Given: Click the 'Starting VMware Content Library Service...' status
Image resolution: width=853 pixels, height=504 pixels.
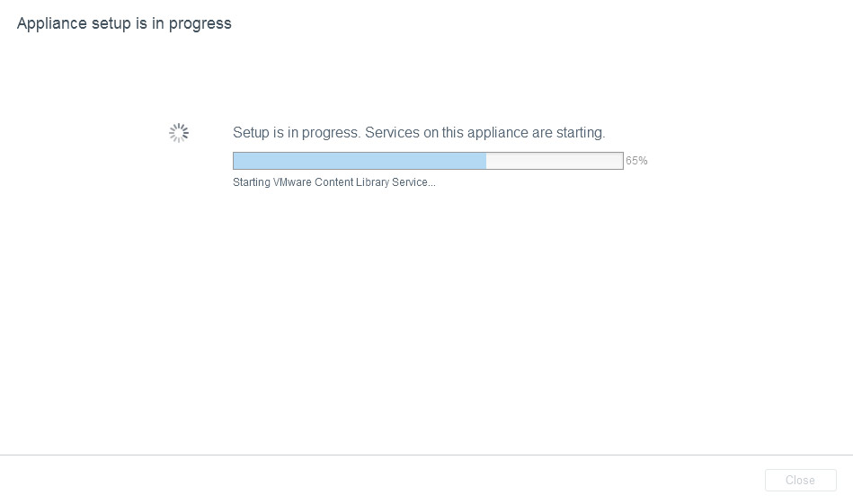Looking at the screenshot, I should pos(333,182).
